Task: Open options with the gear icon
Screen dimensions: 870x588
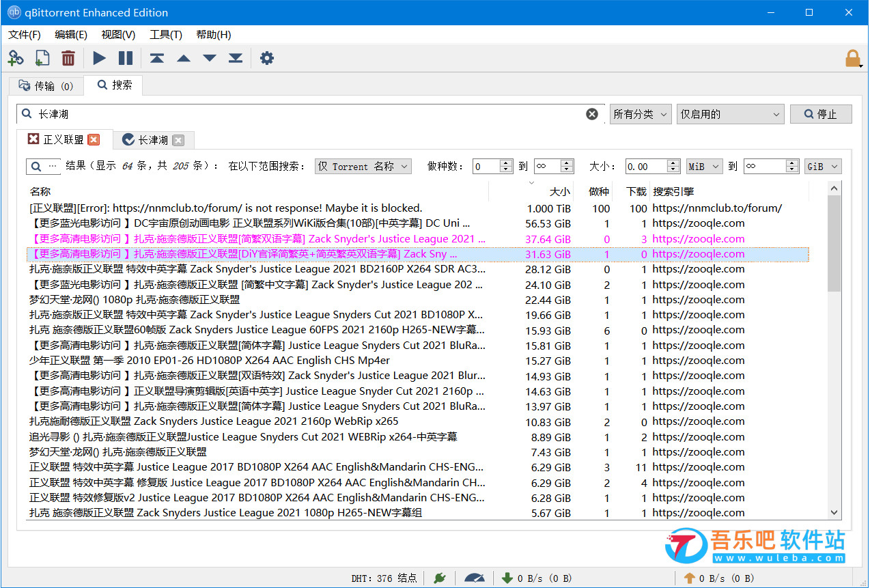Action: point(267,58)
